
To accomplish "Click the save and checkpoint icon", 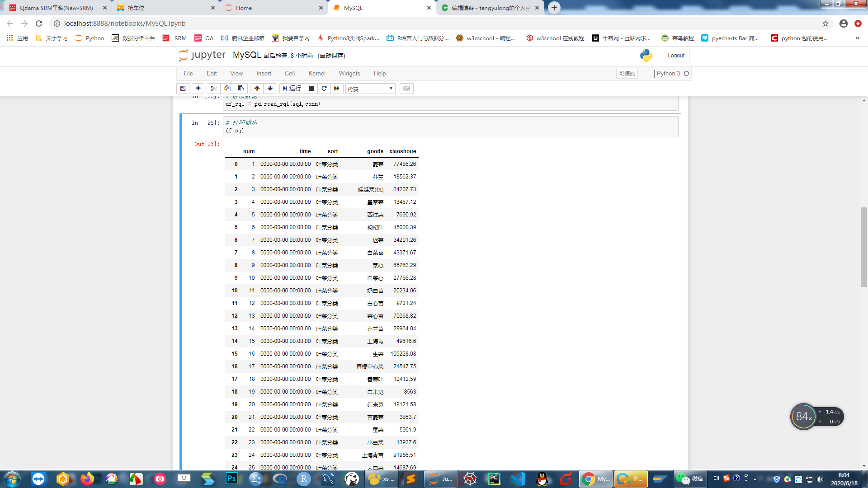I will point(183,89).
